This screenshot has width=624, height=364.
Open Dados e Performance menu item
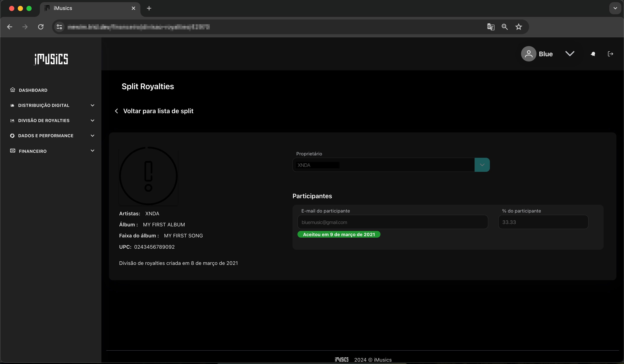coord(45,136)
